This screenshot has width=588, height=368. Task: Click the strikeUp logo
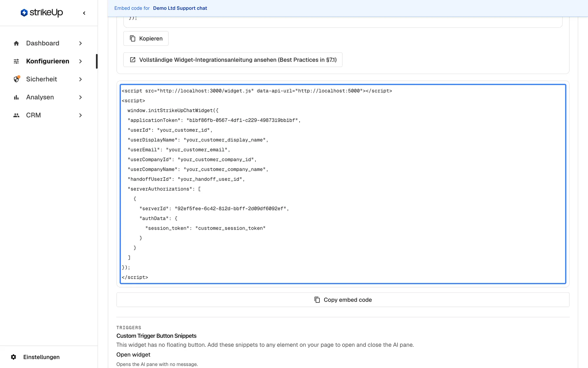41,13
